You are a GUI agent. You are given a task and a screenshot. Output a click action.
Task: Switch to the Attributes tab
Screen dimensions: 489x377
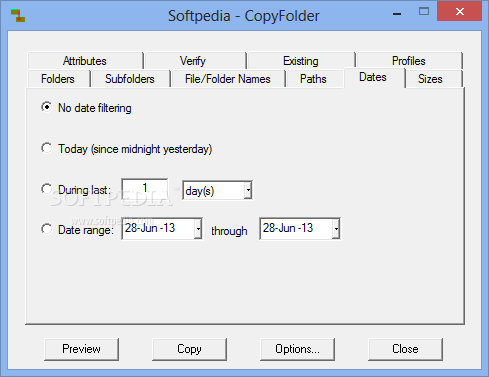(85, 61)
